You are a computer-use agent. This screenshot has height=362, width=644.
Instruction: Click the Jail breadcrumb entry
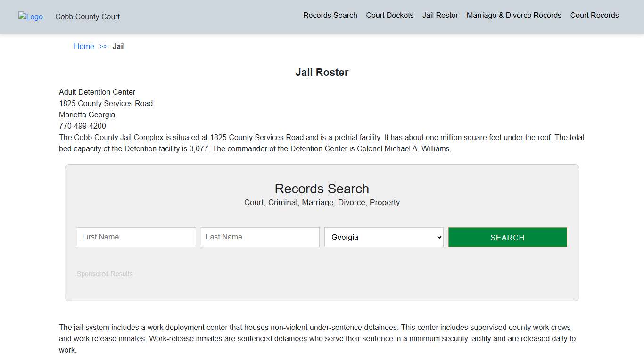tap(118, 46)
